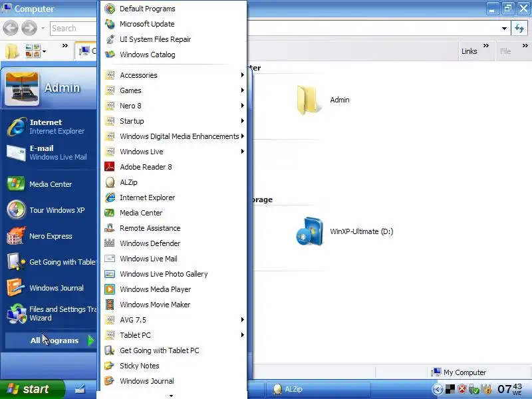
Task: Show hidden tray icons arrow
Action: (x=438, y=389)
